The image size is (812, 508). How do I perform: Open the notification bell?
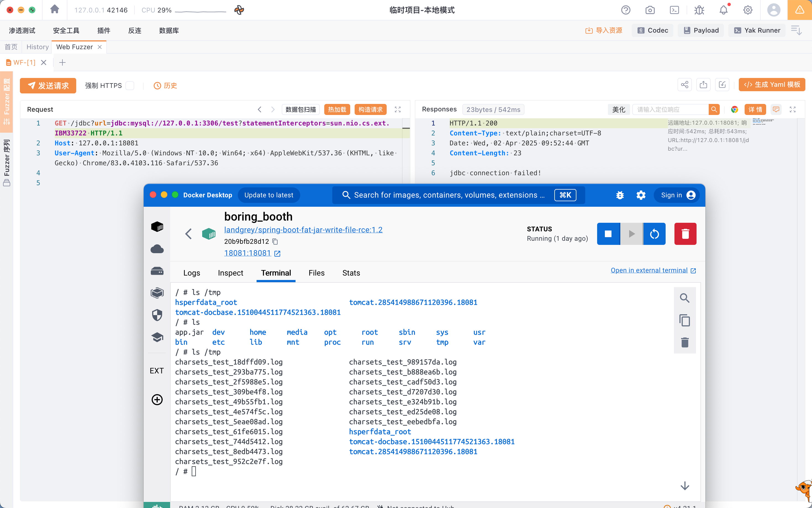pyautogui.click(x=723, y=10)
